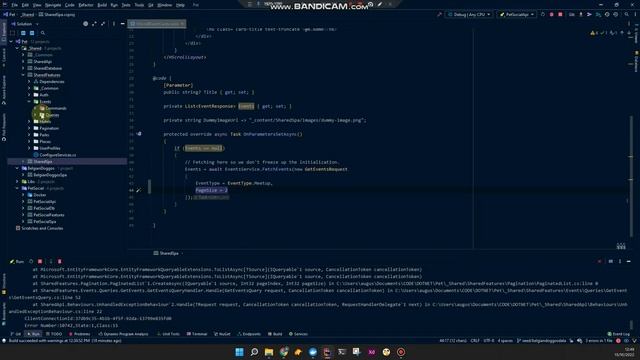This screenshot has height=360, width=640.
Task: Click the open editor file tab
Action: 157,24
